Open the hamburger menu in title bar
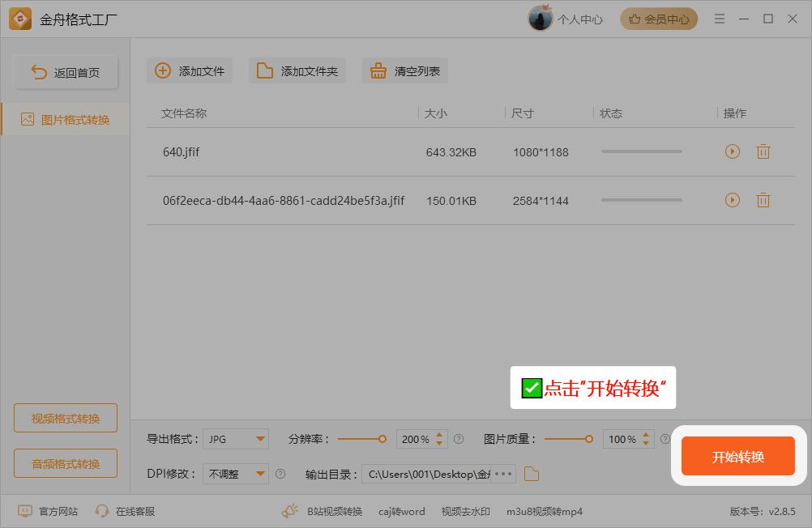This screenshot has height=528, width=812. [x=719, y=19]
